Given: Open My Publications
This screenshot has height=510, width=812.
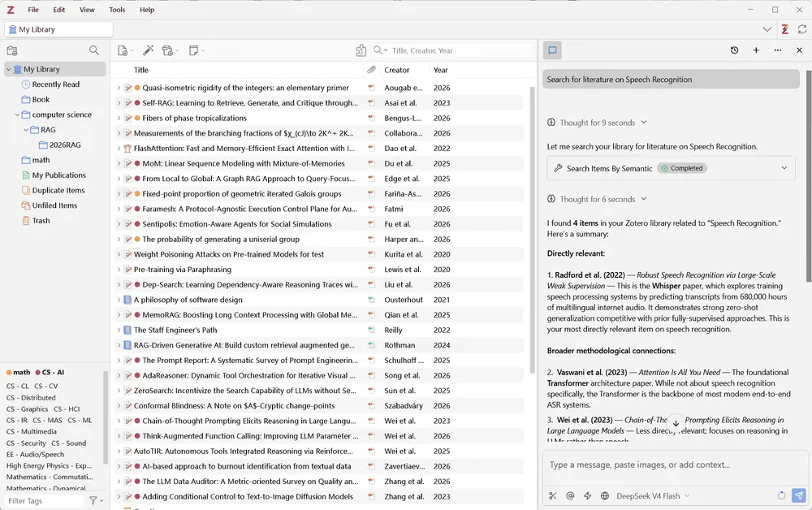Looking at the screenshot, I should pos(59,175).
